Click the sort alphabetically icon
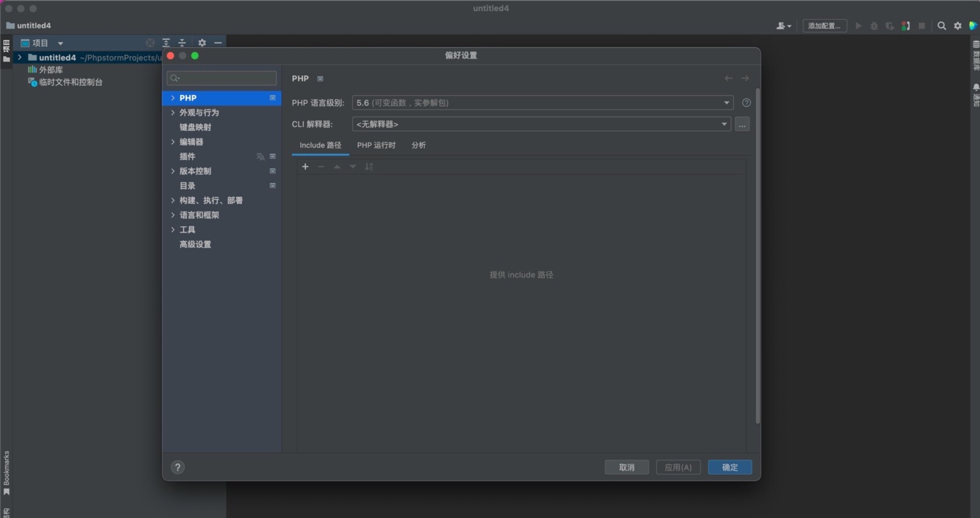Screen dimensions: 980x518 click(369, 166)
